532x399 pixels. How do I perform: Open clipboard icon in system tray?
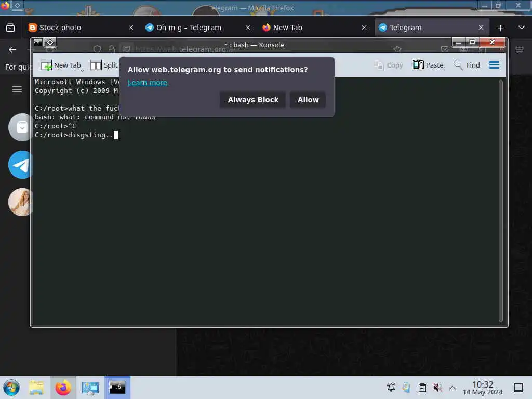[x=422, y=388]
